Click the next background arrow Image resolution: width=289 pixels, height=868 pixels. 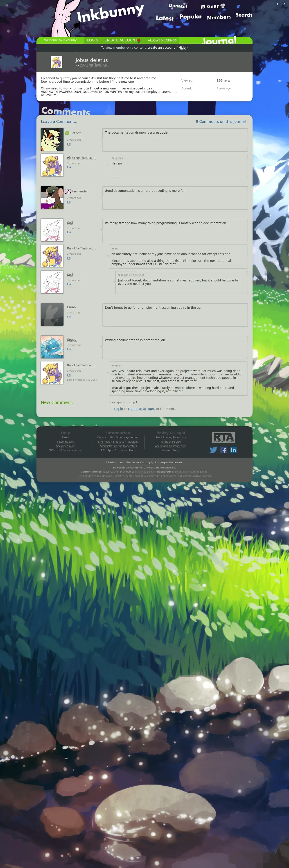(x=284, y=4)
